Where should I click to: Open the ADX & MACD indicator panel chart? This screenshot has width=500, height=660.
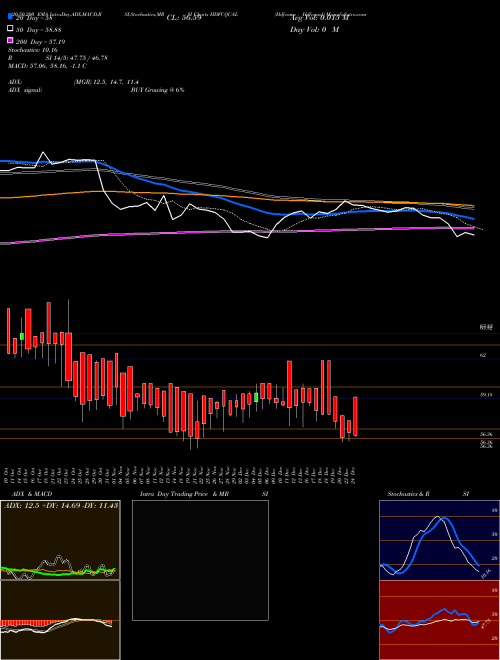pyautogui.click(x=60, y=540)
